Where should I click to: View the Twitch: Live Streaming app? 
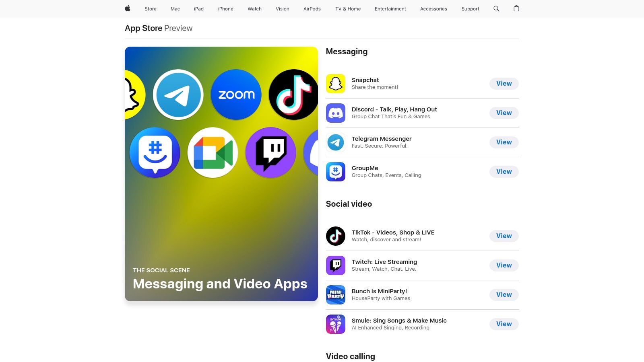(504, 265)
